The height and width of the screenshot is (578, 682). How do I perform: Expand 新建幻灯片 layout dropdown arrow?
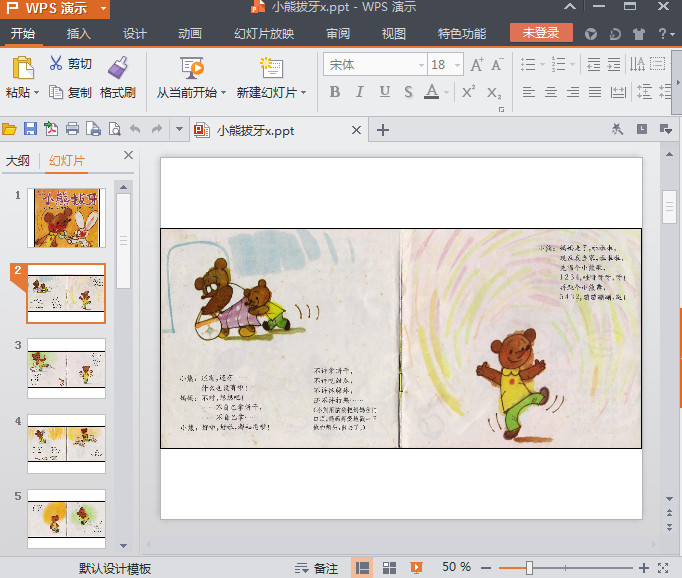pos(303,93)
